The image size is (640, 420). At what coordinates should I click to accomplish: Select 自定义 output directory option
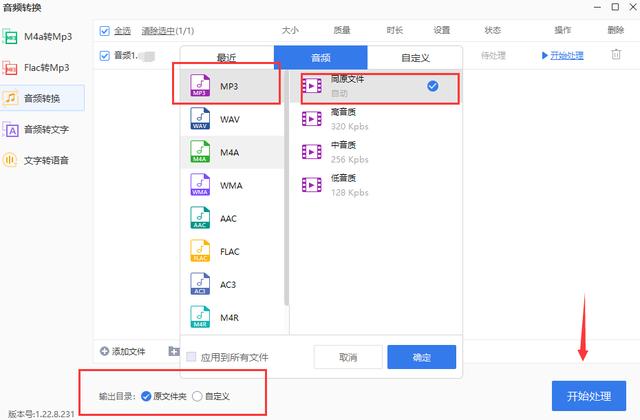tap(197, 396)
